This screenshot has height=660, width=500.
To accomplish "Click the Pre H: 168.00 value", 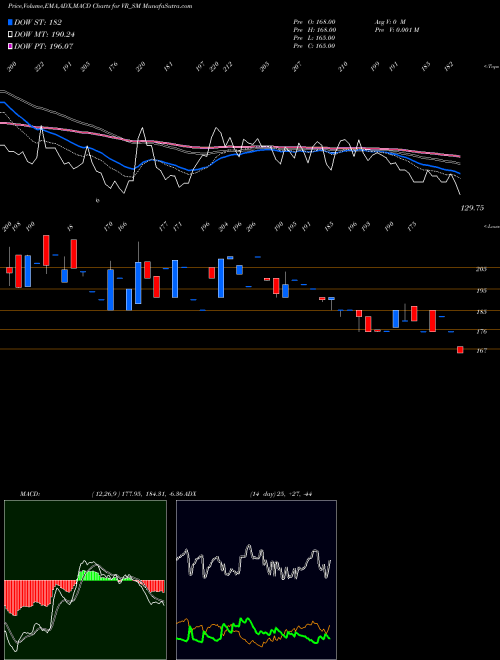I will click(314, 29).
